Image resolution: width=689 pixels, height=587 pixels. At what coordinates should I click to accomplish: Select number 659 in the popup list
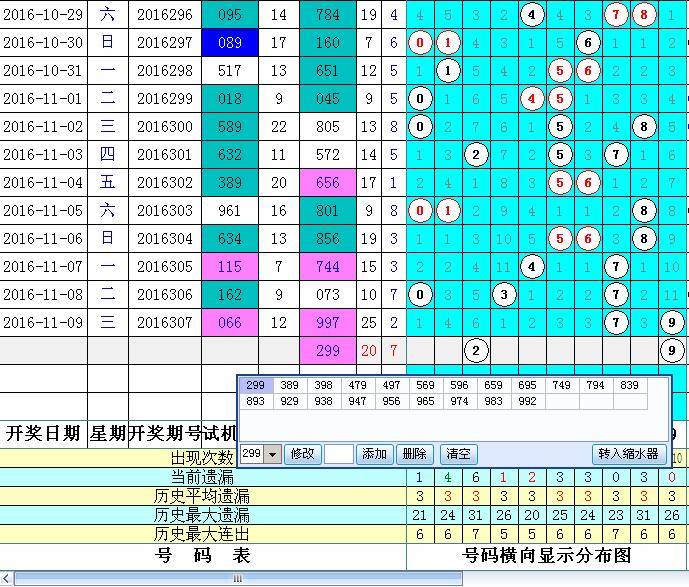[493, 385]
